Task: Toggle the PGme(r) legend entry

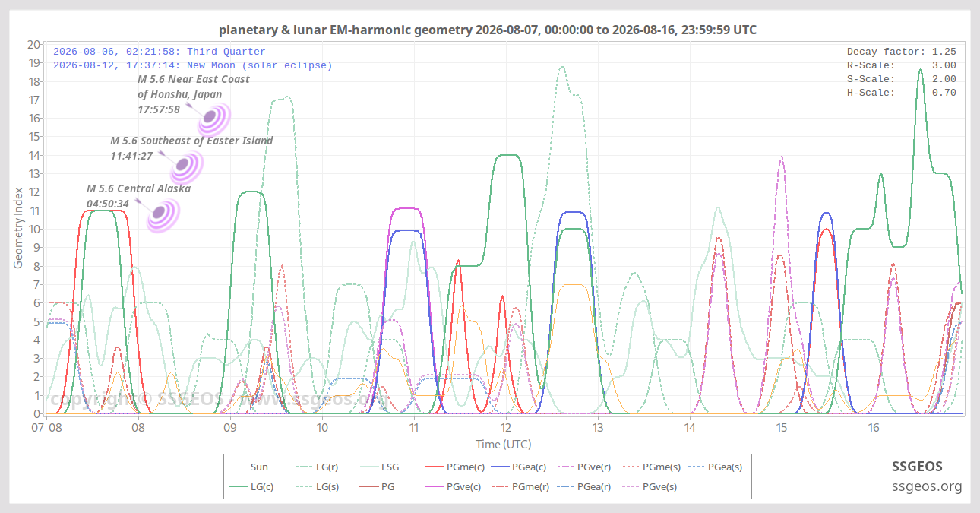Action: coord(520,486)
